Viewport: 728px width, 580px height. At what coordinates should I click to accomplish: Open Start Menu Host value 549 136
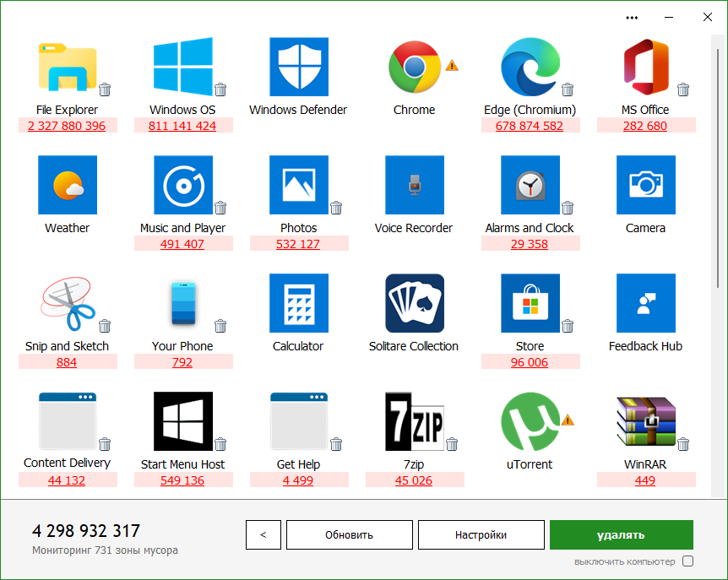[183, 480]
